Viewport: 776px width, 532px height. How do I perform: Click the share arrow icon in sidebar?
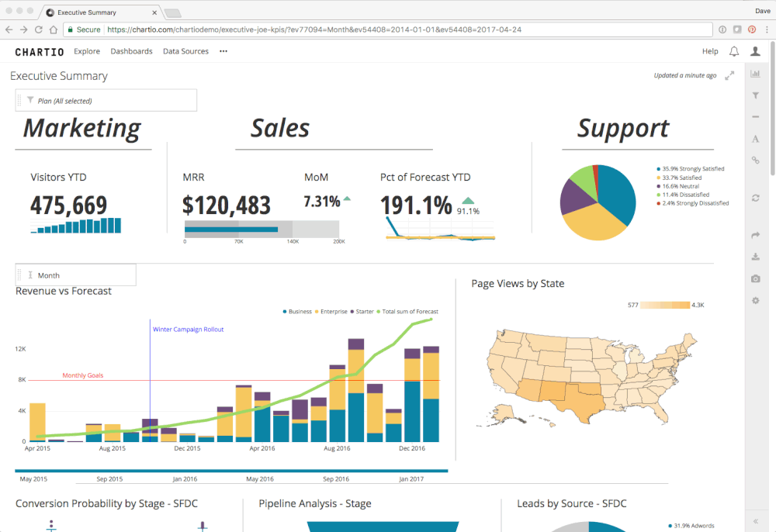[x=755, y=235]
